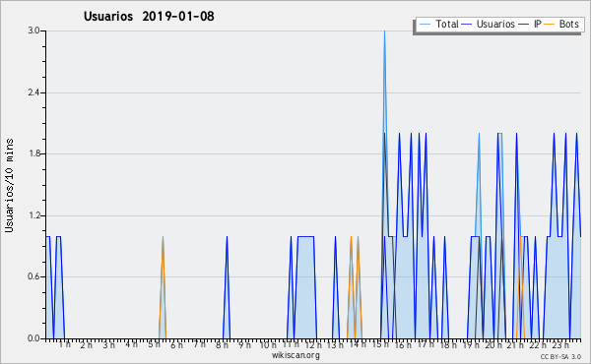
Task: Click the light blue Total legend line
Action: pyautogui.click(x=425, y=25)
